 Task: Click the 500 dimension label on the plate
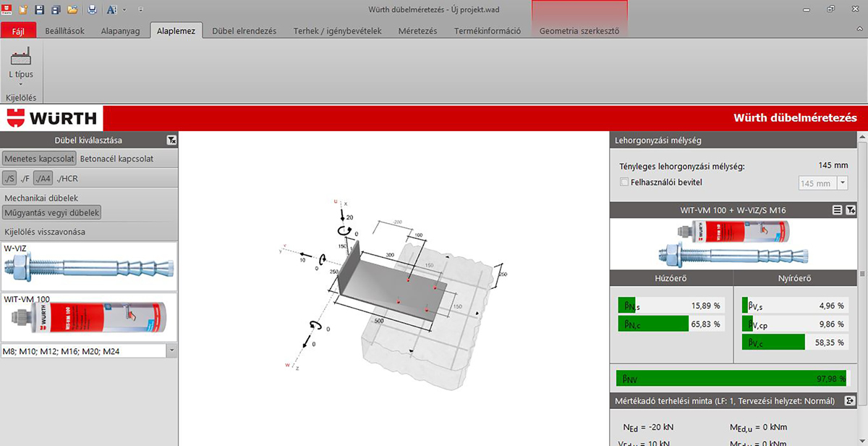[x=378, y=319]
